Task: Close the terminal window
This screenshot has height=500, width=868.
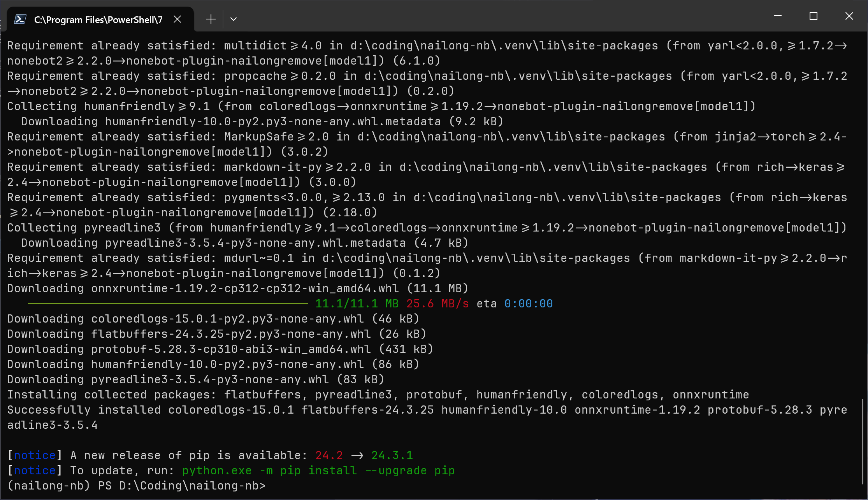Action: (849, 16)
